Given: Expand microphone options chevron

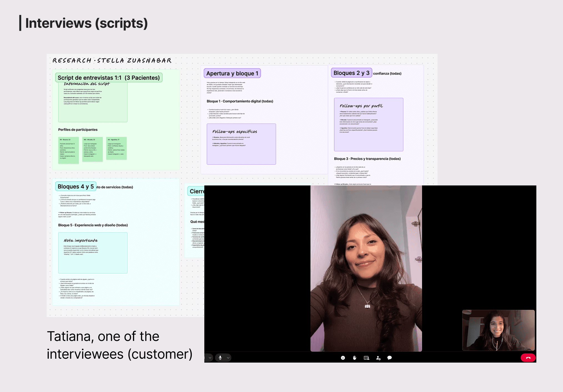Looking at the screenshot, I should pyautogui.click(x=228, y=358).
